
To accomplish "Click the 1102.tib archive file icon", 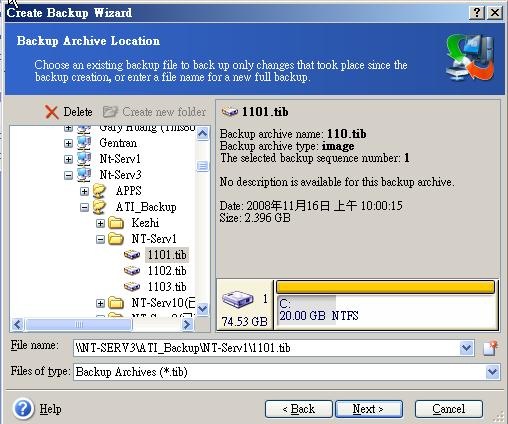I will pos(132,271).
